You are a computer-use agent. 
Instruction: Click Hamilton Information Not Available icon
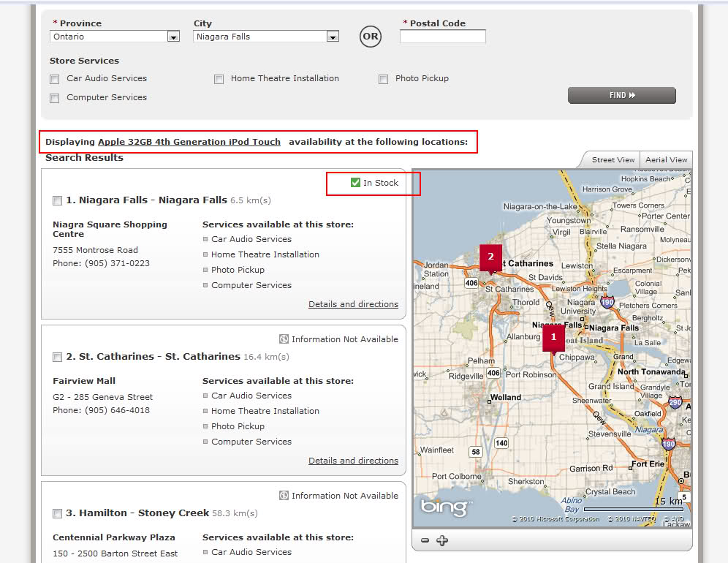284,496
